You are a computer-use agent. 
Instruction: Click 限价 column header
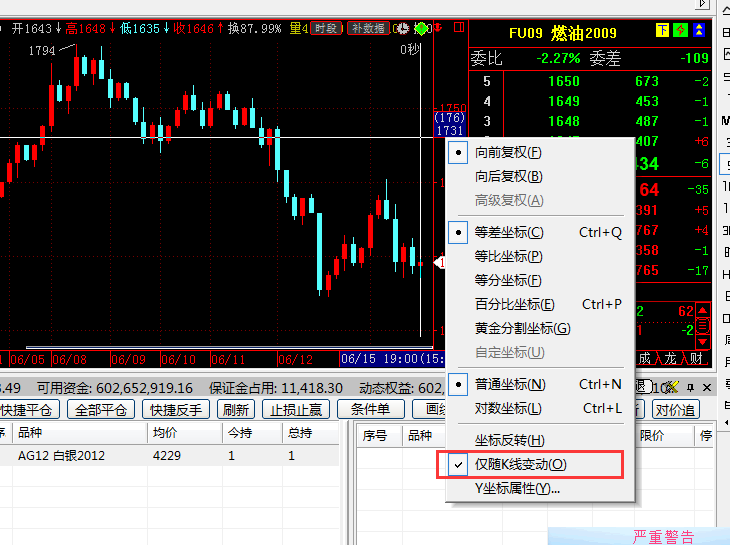coord(665,436)
